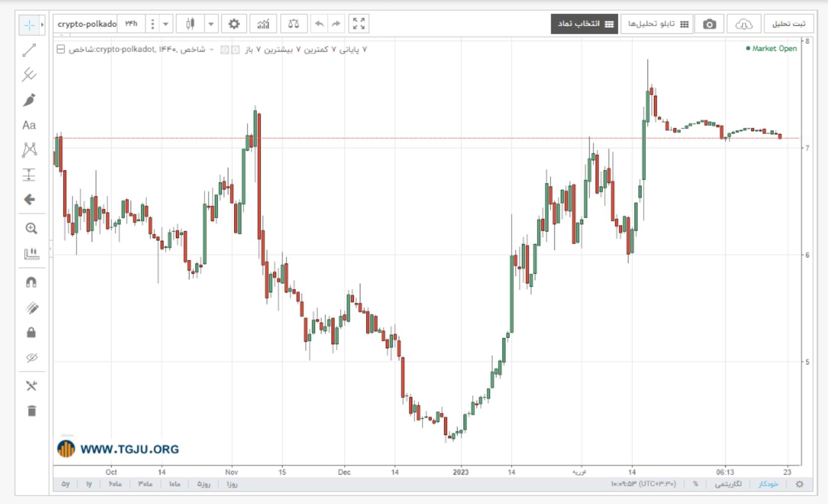Viewport: 828px width, 504px height.
Task: Open chart properties gear in top toolbar
Action: (234, 24)
